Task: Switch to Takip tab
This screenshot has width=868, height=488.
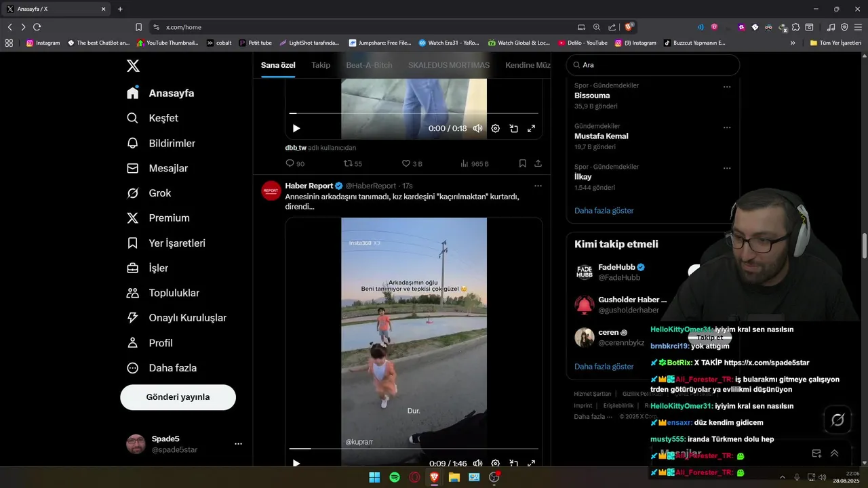Action: tap(321, 65)
